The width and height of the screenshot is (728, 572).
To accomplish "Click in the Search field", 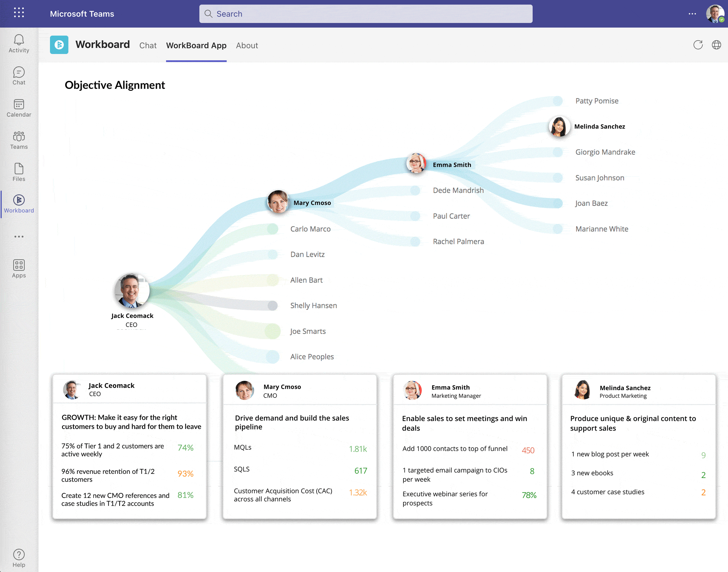I will (366, 14).
